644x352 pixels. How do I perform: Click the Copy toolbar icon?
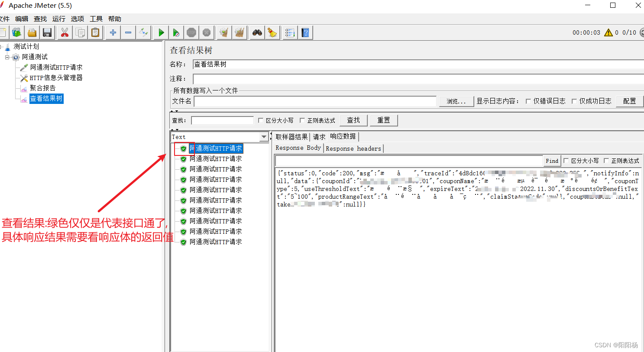coord(80,32)
